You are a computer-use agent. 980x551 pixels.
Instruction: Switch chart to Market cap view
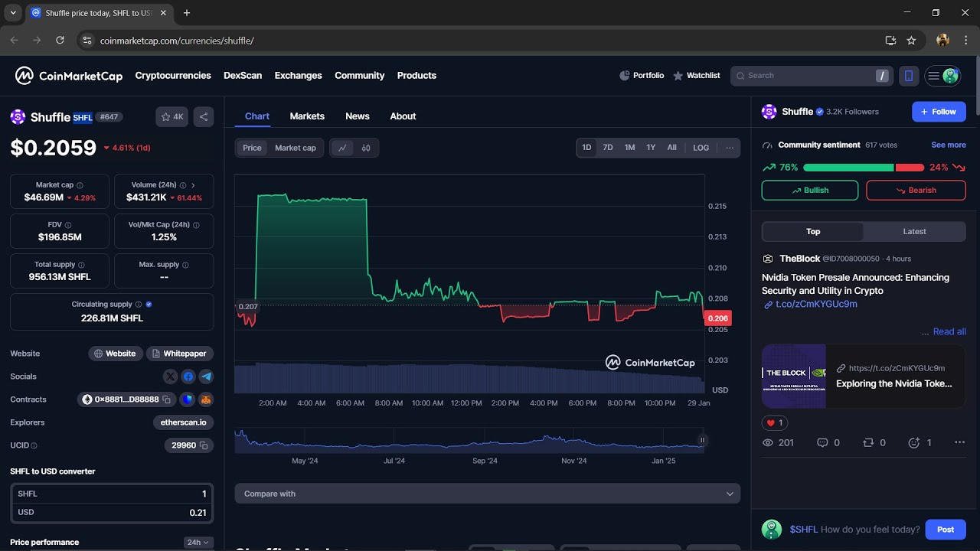(x=296, y=148)
